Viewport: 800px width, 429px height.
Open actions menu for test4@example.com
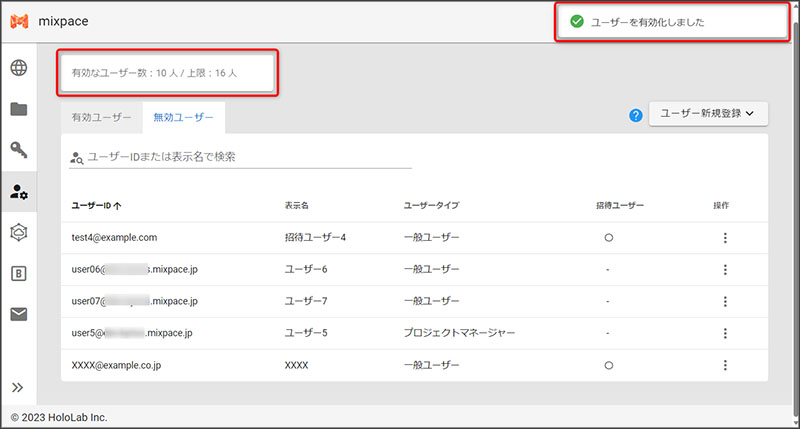pos(724,238)
